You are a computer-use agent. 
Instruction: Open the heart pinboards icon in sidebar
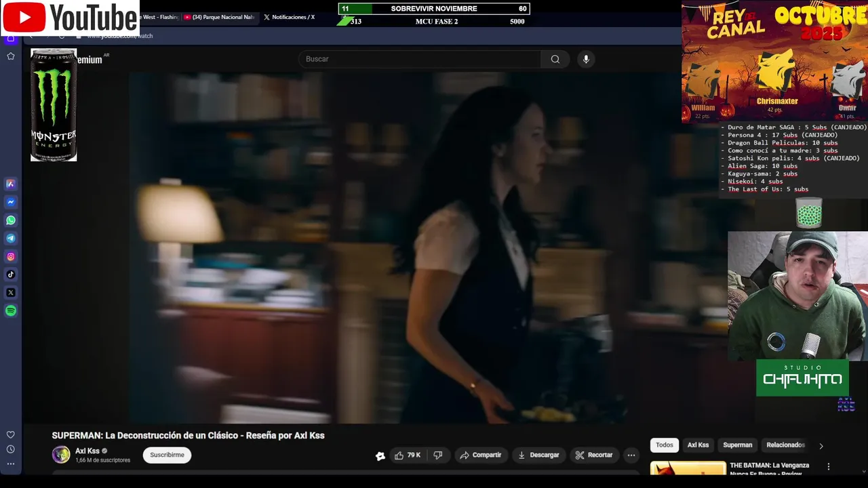pyautogui.click(x=11, y=434)
